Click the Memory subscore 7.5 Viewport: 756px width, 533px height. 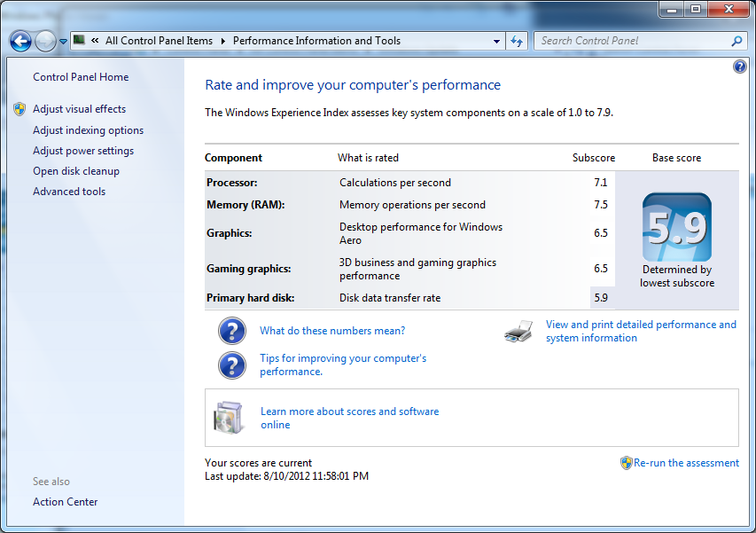601,205
